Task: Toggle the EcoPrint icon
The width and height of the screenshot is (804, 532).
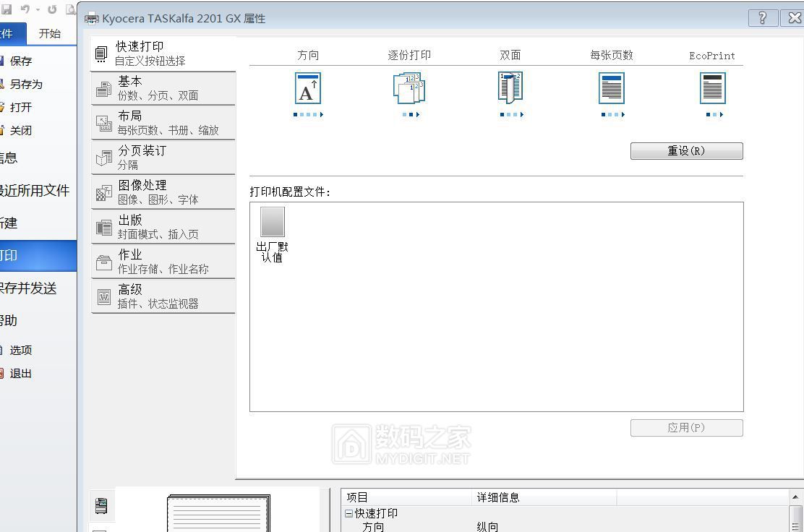Action: pos(712,89)
